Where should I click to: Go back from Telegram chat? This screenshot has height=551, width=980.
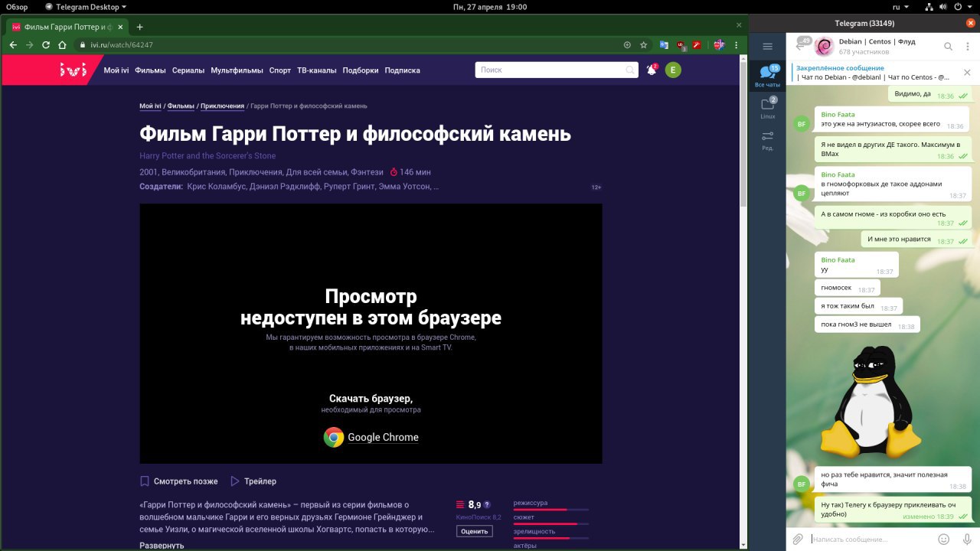801,45
